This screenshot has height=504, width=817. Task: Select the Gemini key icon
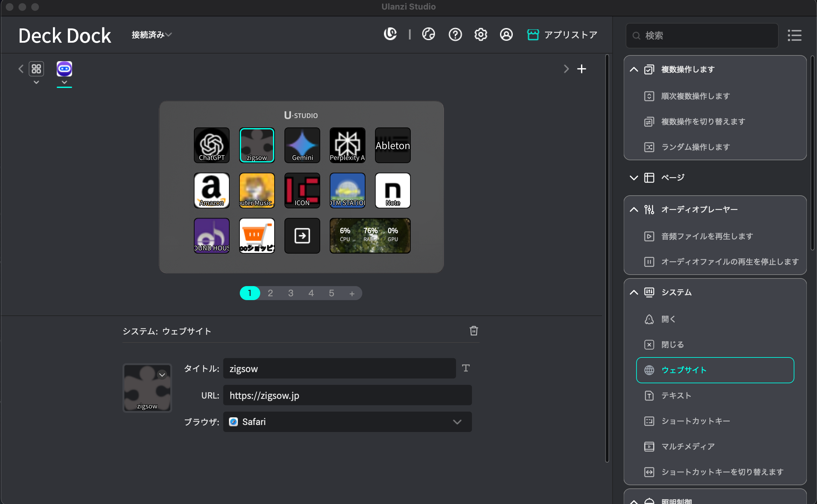pyautogui.click(x=302, y=145)
